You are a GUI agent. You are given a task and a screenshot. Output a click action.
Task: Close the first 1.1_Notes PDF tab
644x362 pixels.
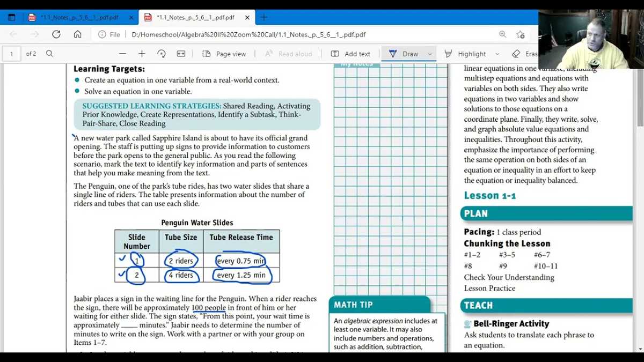click(x=131, y=17)
